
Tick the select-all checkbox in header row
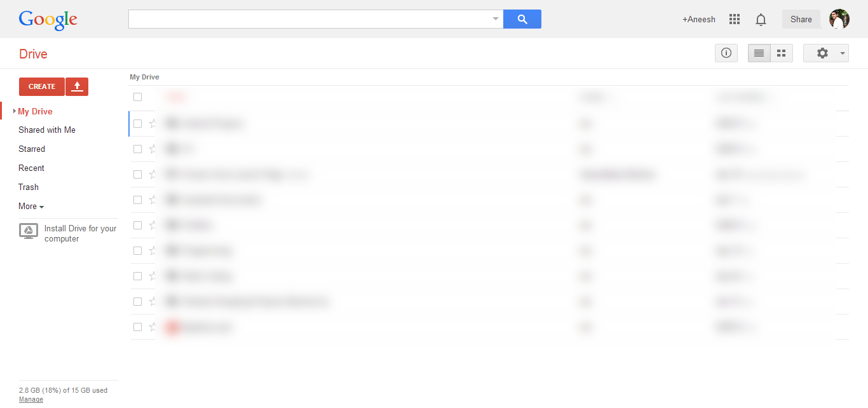pos(137,97)
